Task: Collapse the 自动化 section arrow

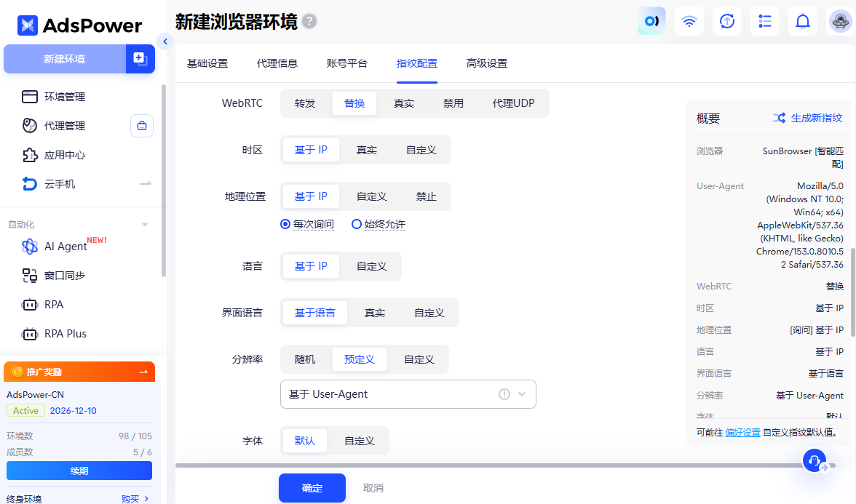Action: 145,224
